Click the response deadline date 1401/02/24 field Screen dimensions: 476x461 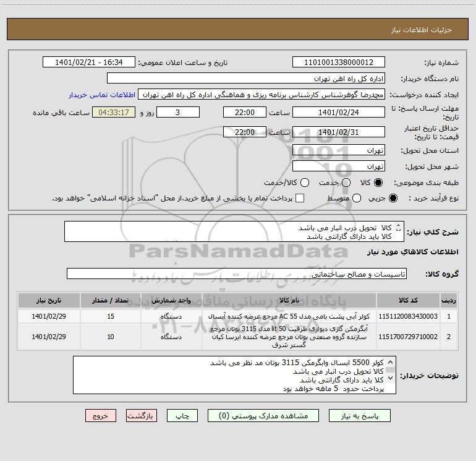(x=339, y=112)
